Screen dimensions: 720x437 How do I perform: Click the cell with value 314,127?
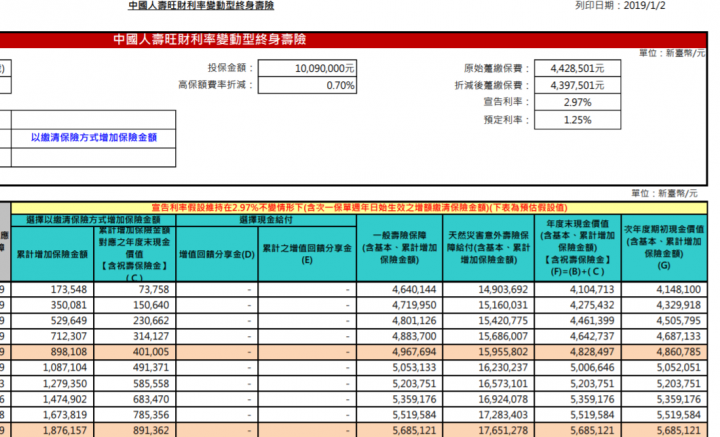click(x=135, y=336)
